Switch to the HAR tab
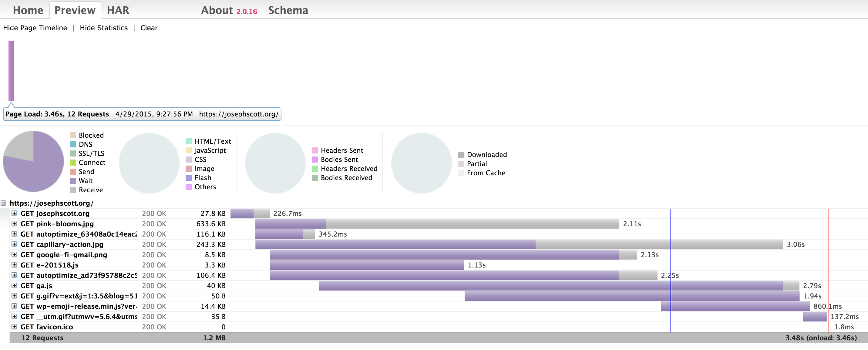The height and width of the screenshot is (350, 868). point(118,10)
